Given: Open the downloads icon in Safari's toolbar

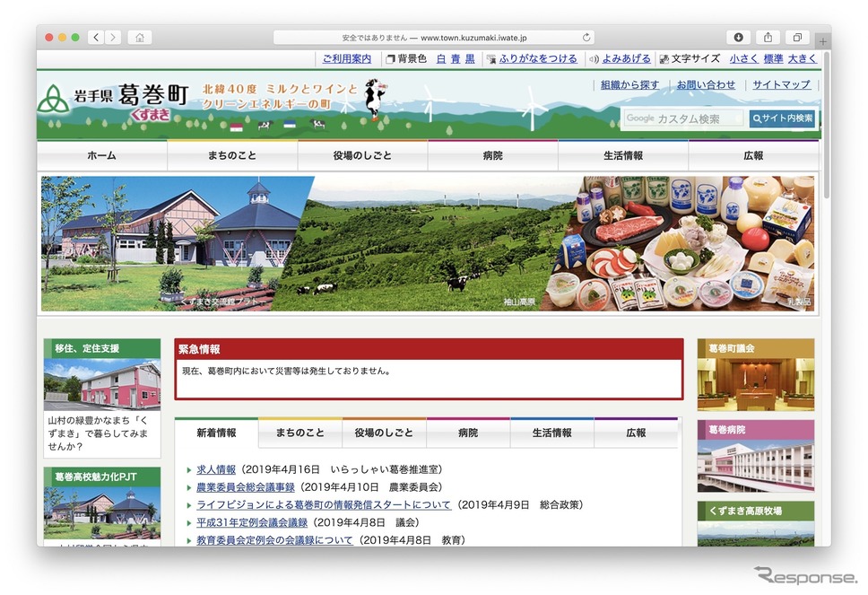Looking at the screenshot, I should pyautogui.click(x=738, y=37).
